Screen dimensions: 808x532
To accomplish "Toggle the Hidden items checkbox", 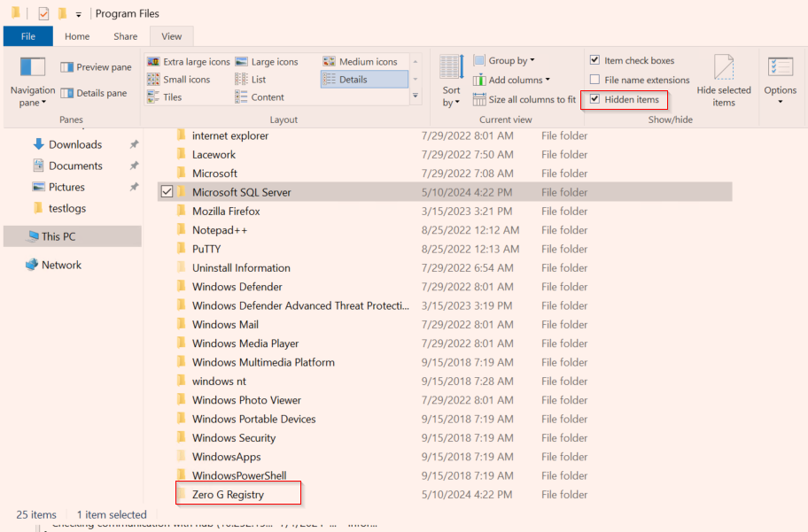I will (x=594, y=99).
